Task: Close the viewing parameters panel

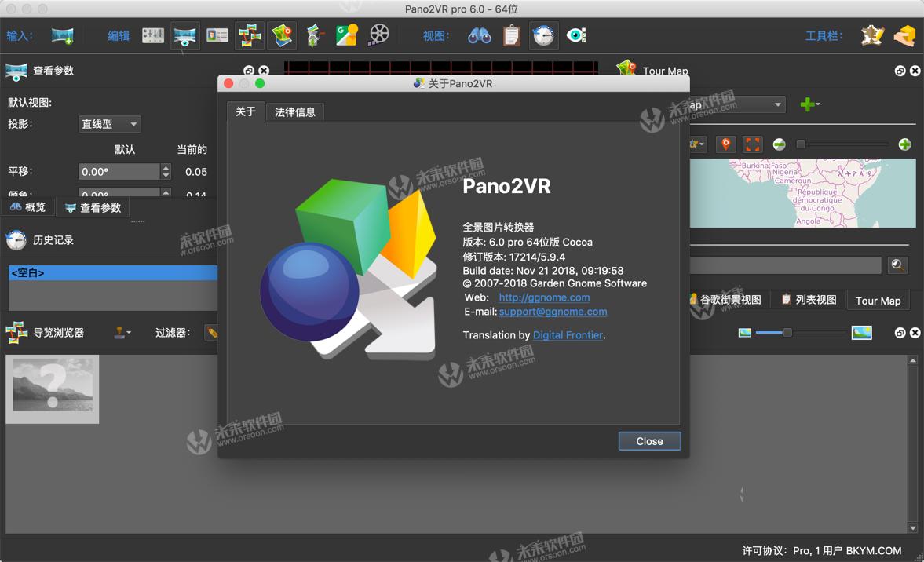Action: [264, 71]
